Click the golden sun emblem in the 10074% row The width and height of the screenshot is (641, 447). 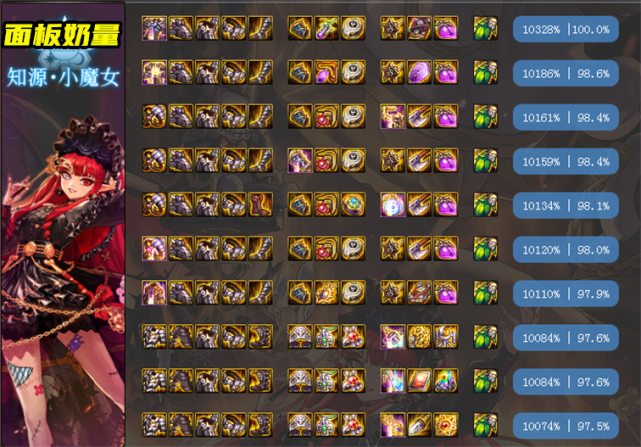[446, 425]
